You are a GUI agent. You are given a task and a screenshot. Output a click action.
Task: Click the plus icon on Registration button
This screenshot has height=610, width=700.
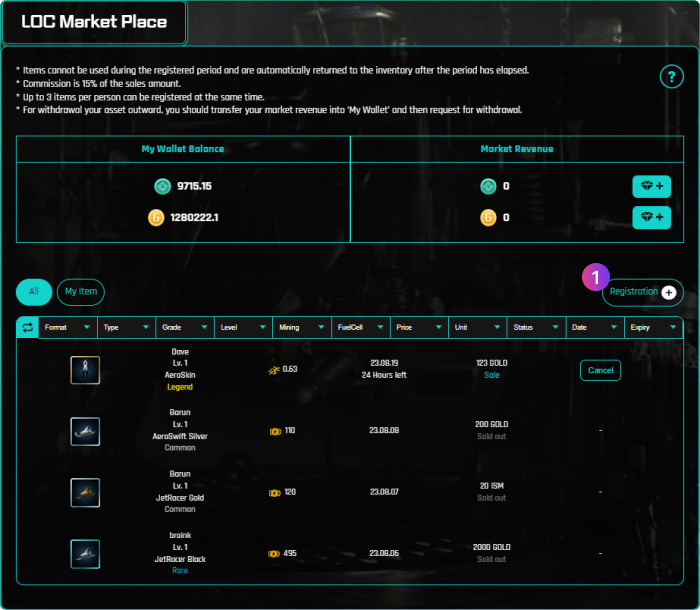click(x=669, y=292)
